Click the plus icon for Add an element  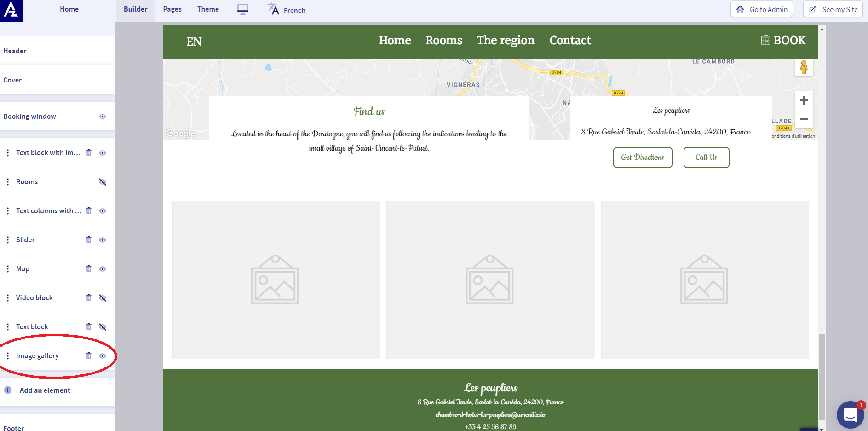[x=8, y=390]
